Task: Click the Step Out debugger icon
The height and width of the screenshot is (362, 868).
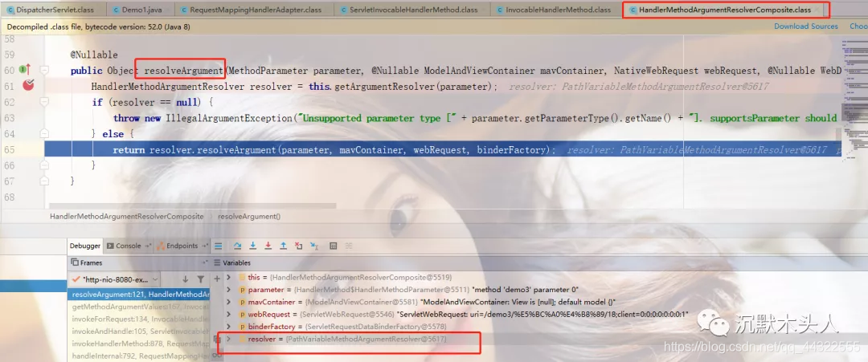Action: (284, 246)
